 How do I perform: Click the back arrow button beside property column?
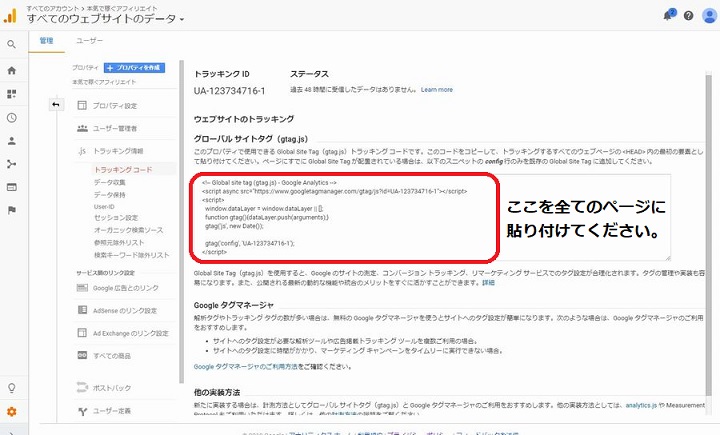pos(56,105)
